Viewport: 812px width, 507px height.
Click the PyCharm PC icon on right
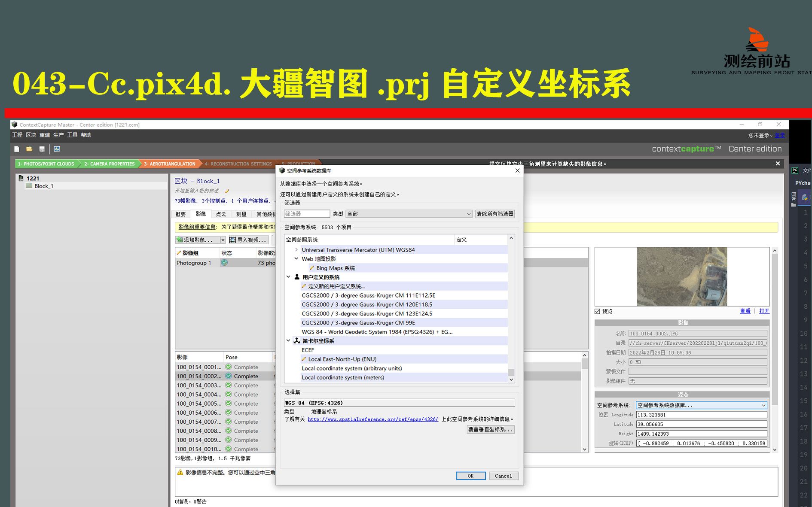[795, 170]
